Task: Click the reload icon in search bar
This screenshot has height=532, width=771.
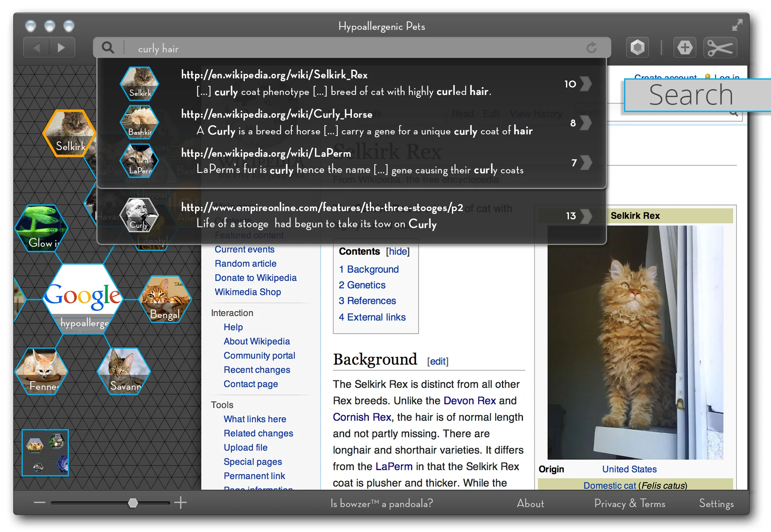Action: (591, 48)
